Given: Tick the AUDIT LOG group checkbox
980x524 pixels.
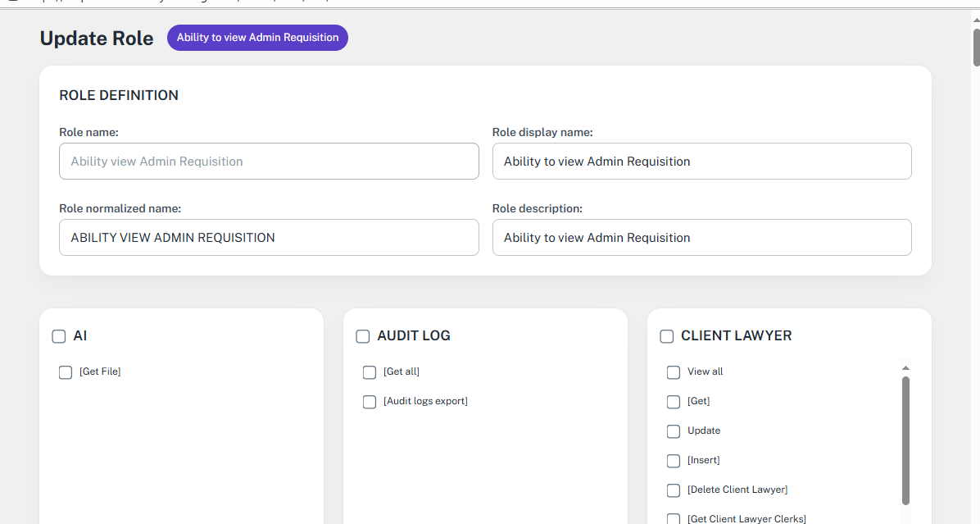Looking at the screenshot, I should pos(363,336).
